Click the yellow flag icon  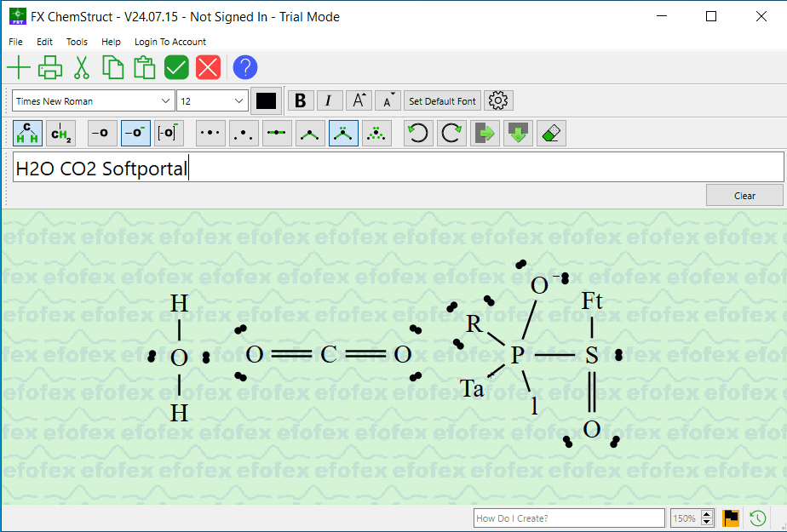point(731,518)
